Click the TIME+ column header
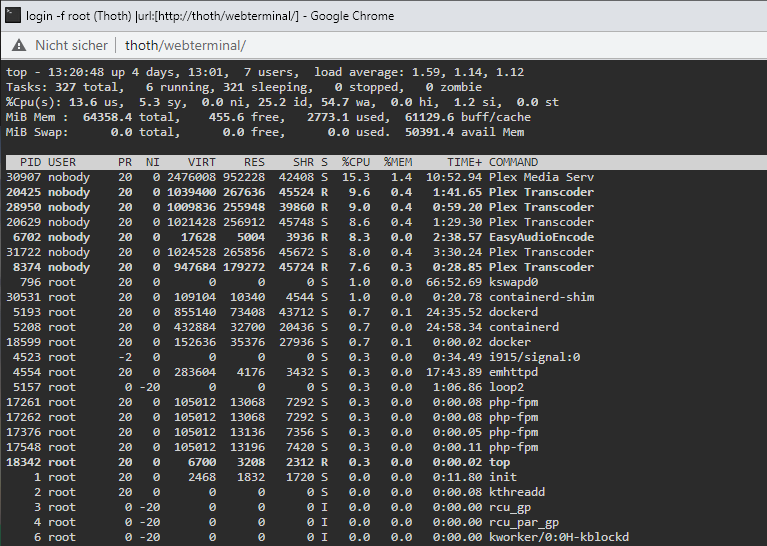Viewport: 767px width, 546px height. 464,162
